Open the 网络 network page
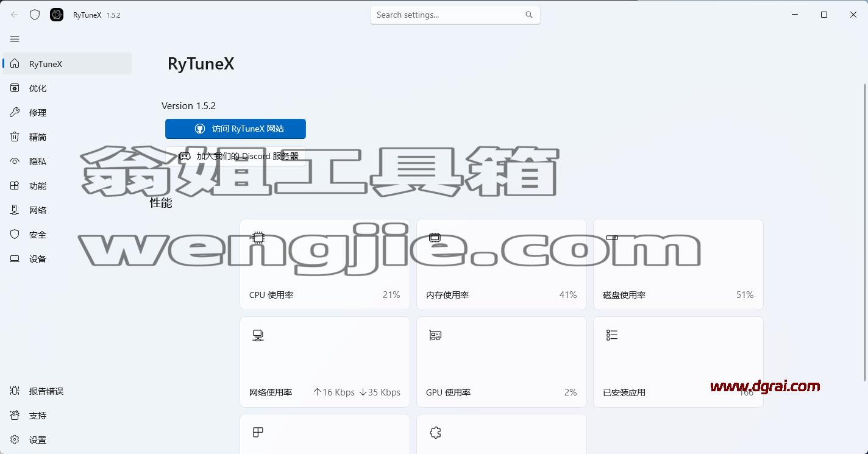868x454 pixels. (67, 210)
